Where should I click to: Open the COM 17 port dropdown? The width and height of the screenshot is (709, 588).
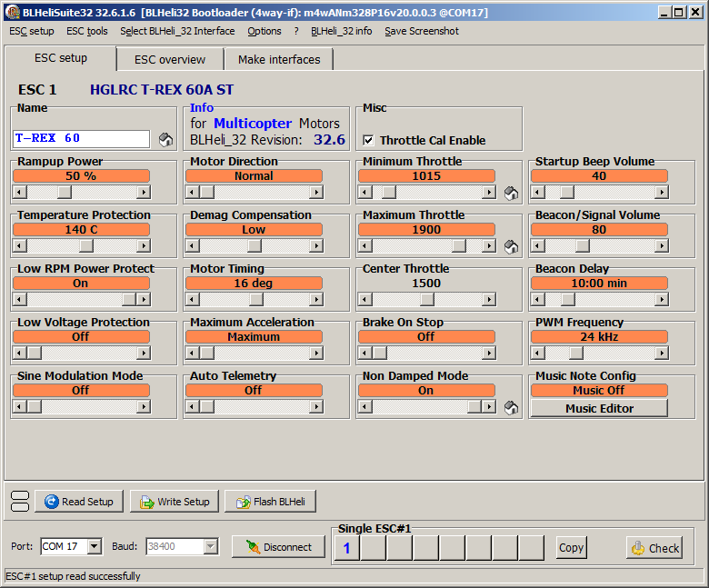point(94,546)
